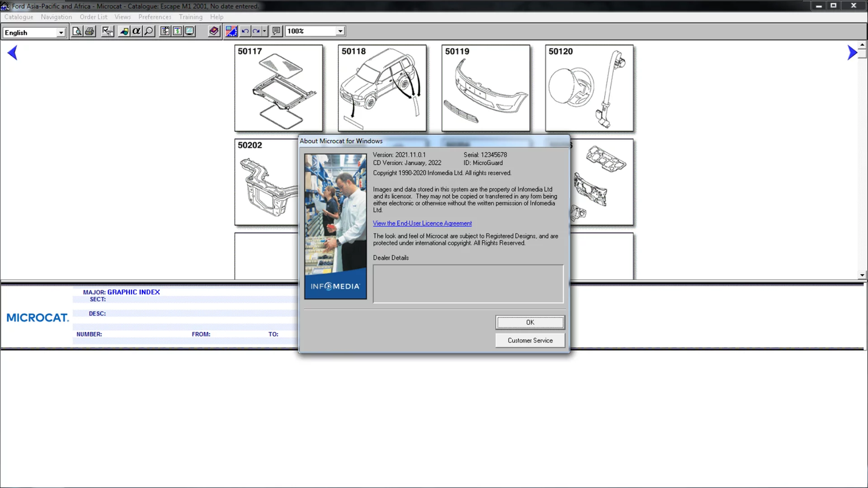Click the alpha symbol toolbar icon
The image size is (868, 488).
pyautogui.click(x=137, y=31)
